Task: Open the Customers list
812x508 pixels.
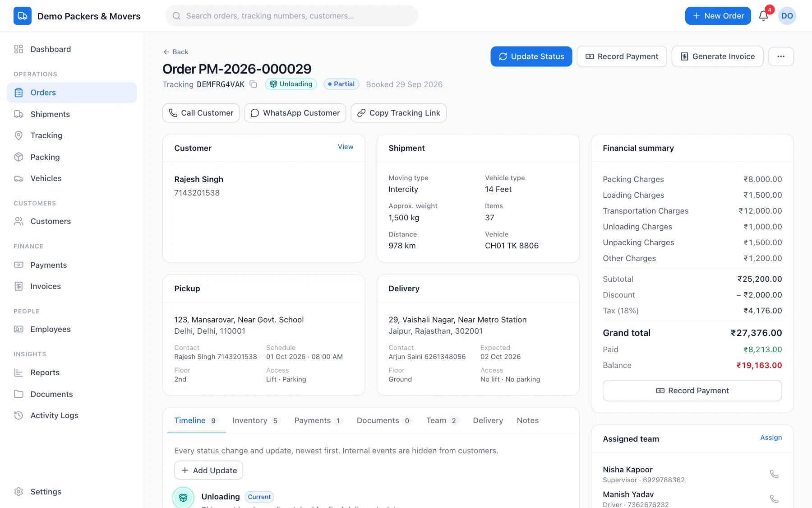Action: pyautogui.click(x=72, y=221)
